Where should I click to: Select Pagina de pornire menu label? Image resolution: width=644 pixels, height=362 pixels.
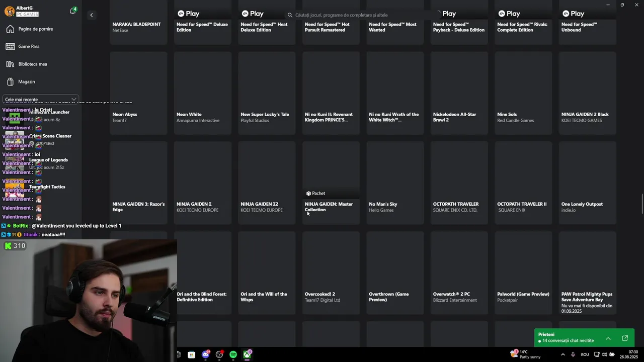point(36,29)
